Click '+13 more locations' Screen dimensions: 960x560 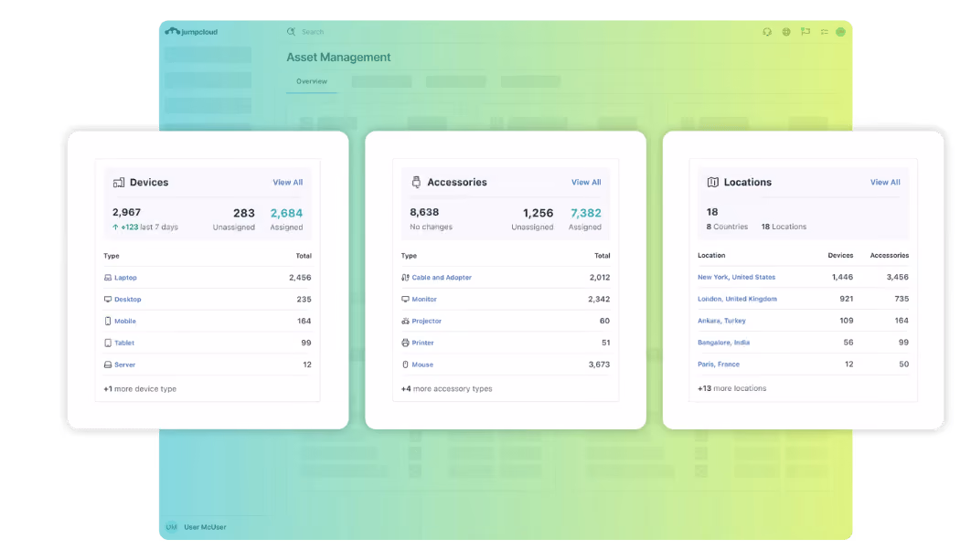click(x=732, y=388)
